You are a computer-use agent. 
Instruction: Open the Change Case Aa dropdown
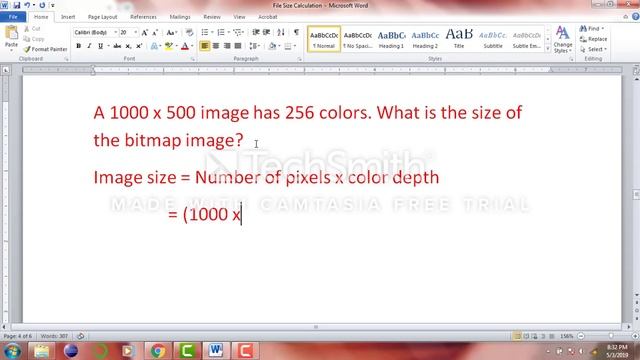tap(171, 33)
